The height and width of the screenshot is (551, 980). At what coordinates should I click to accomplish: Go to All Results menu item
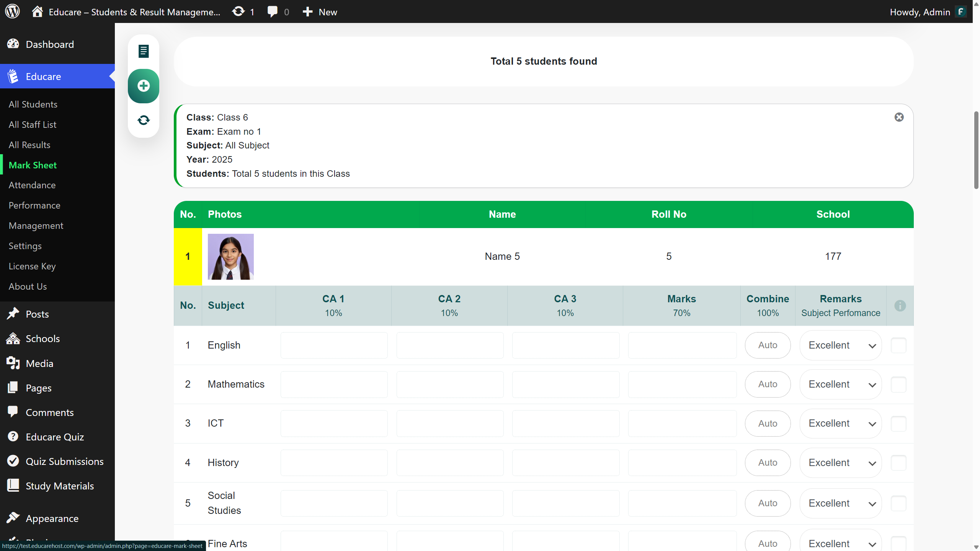(29, 145)
